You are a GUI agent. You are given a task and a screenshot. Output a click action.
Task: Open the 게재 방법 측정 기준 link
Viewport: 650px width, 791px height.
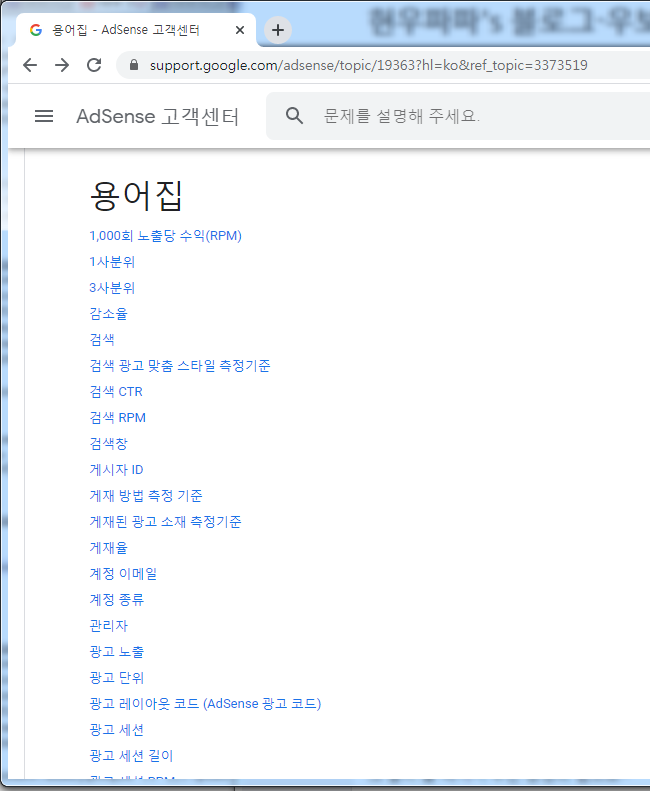146,495
